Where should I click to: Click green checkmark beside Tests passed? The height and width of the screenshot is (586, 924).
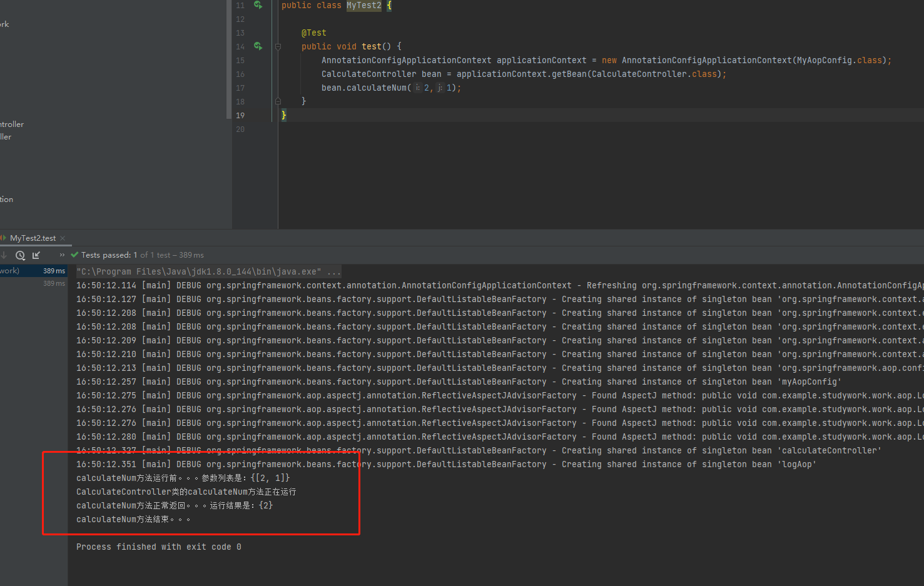tap(75, 255)
